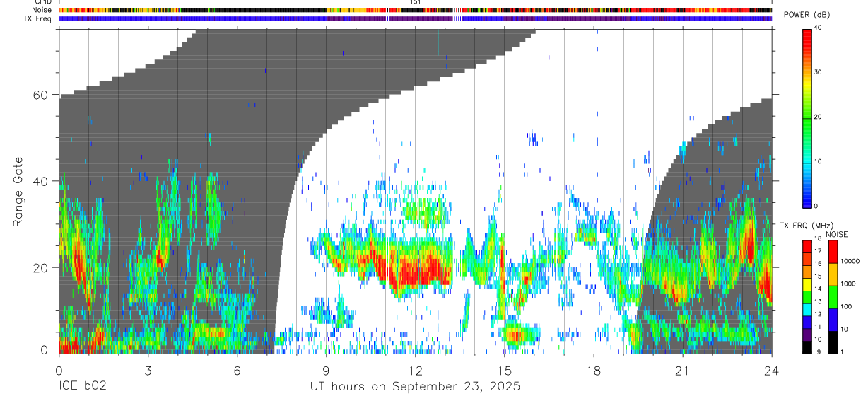The height and width of the screenshot is (401, 868).
Task: Click the NOISE legend colorbar
Action: click(833, 296)
